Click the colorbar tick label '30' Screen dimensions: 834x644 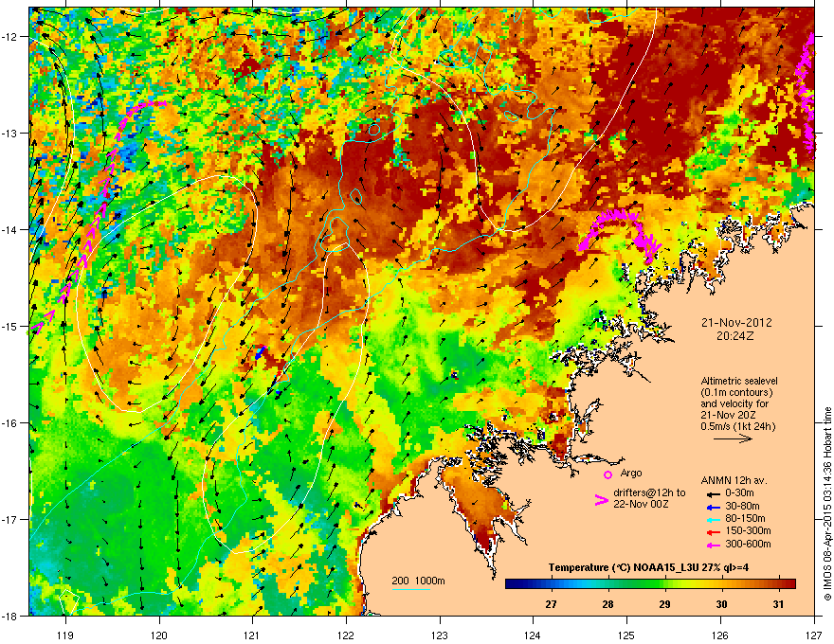[x=721, y=604]
